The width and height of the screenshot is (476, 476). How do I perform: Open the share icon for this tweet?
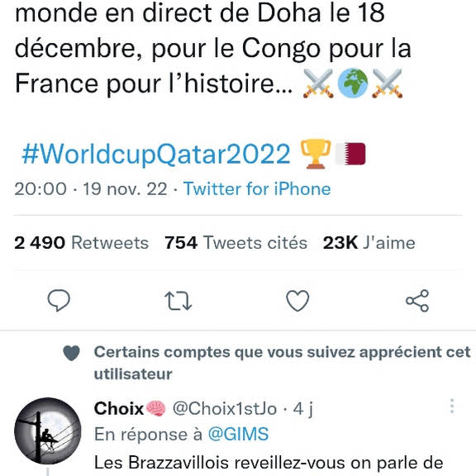[417, 301]
